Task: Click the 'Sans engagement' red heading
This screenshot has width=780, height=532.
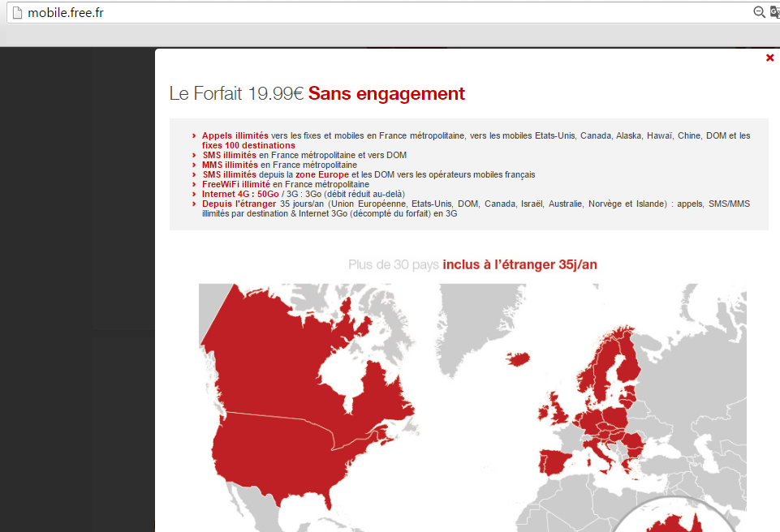Action: click(386, 93)
